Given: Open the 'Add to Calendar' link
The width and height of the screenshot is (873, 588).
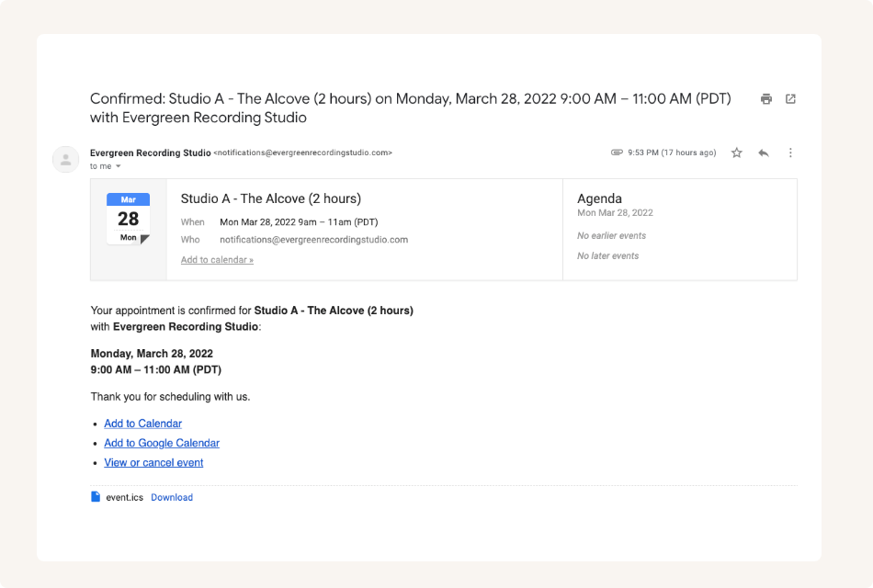Looking at the screenshot, I should [142, 424].
